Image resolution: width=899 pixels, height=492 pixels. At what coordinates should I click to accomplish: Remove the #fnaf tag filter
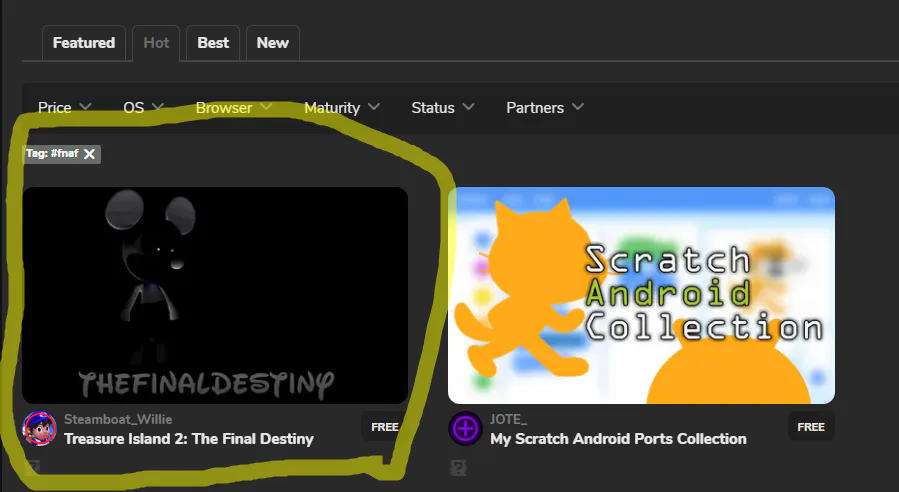point(89,154)
